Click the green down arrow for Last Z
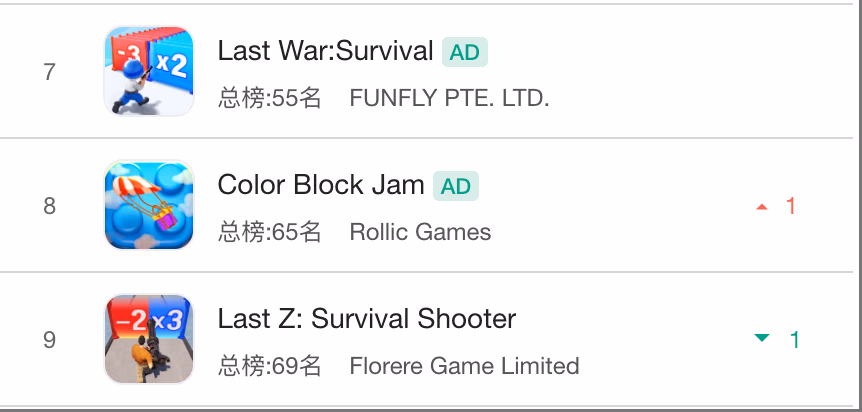This screenshot has height=412, width=862. click(x=762, y=338)
